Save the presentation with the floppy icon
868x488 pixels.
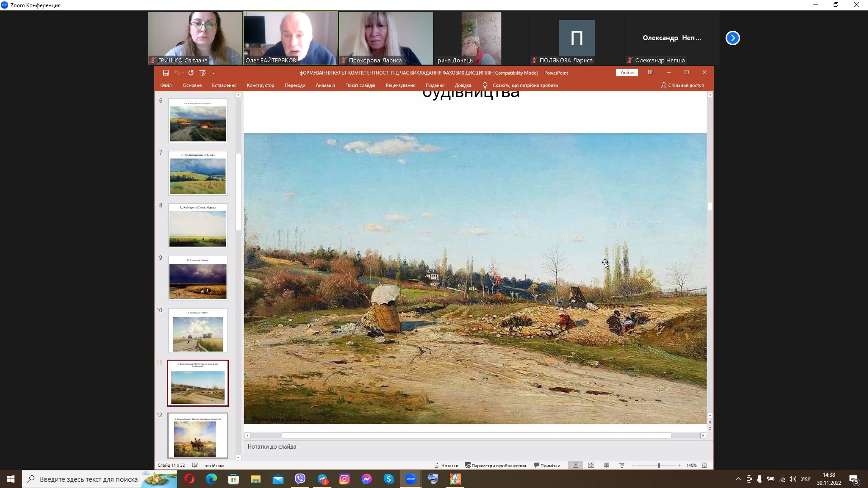(x=166, y=73)
